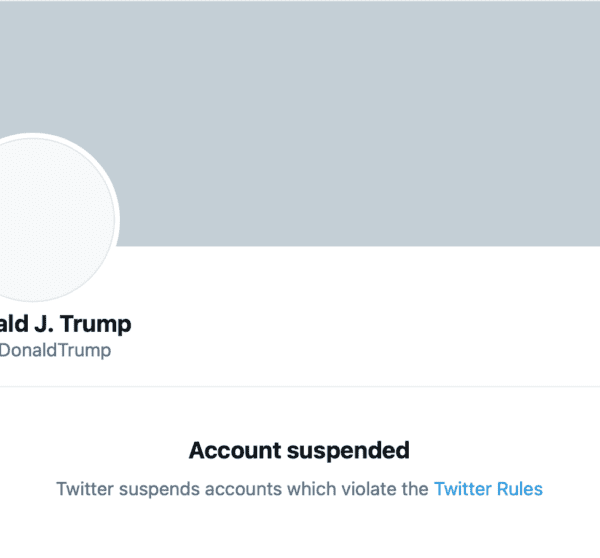Click the word "Trump" in the display name
Screen dimensions: 600x558
tap(98, 324)
